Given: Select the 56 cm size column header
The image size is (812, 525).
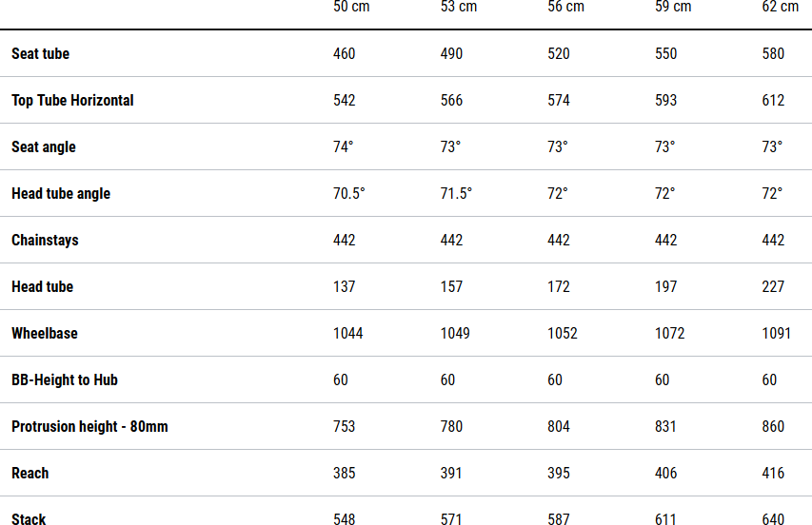Looking at the screenshot, I should [565, 8].
